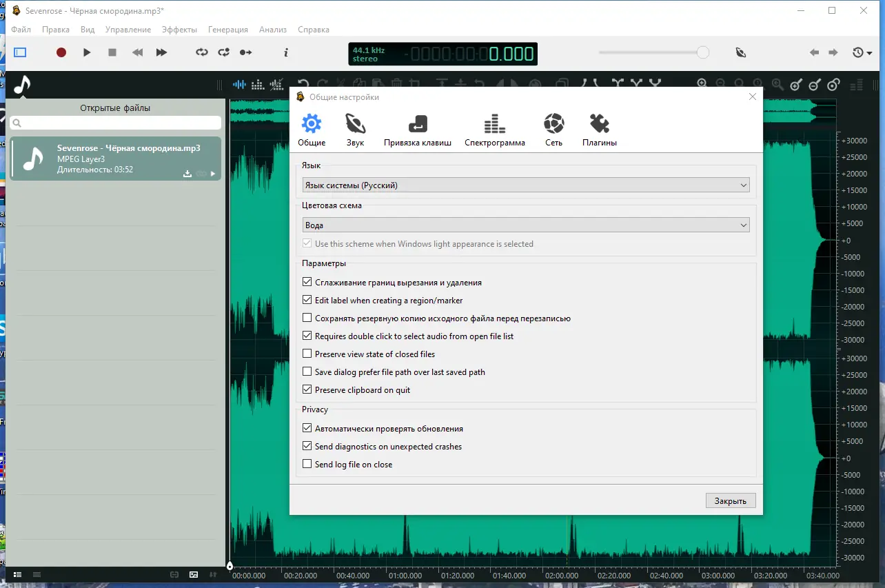Close the Общие настройки dialog with X
The image size is (885, 588).
753,97
